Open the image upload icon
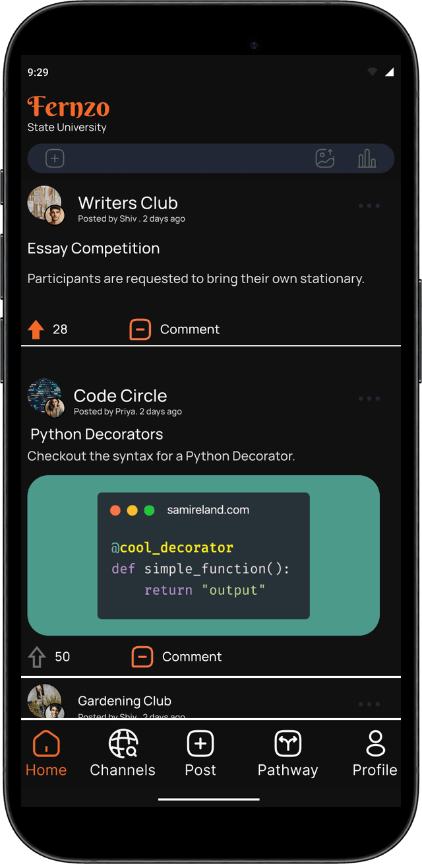 (x=325, y=158)
